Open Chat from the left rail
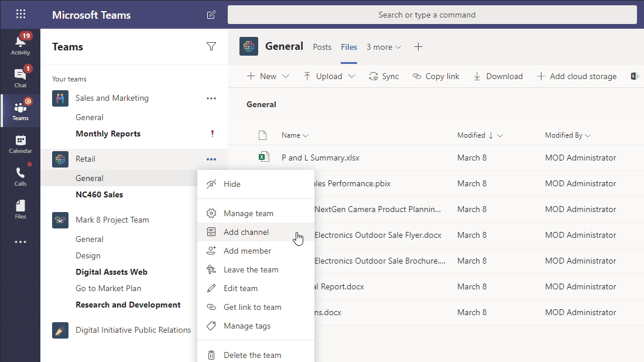 pyautogui.click(x=20, y=76)
